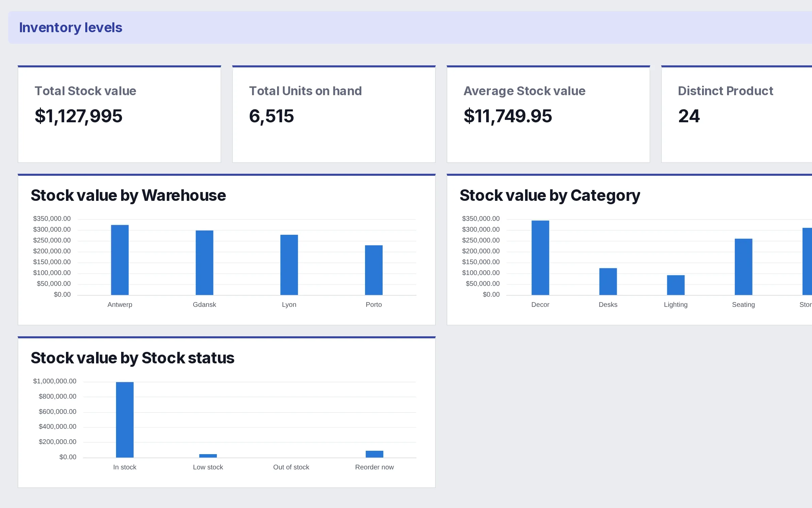Select the Distinct Product card title
812x508 pixels.
point(725,91)
